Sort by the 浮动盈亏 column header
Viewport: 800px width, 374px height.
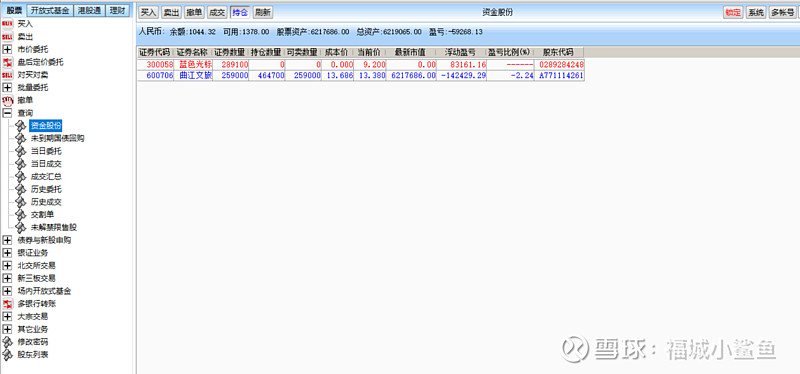pyautogui.click(x=461, y=52)
